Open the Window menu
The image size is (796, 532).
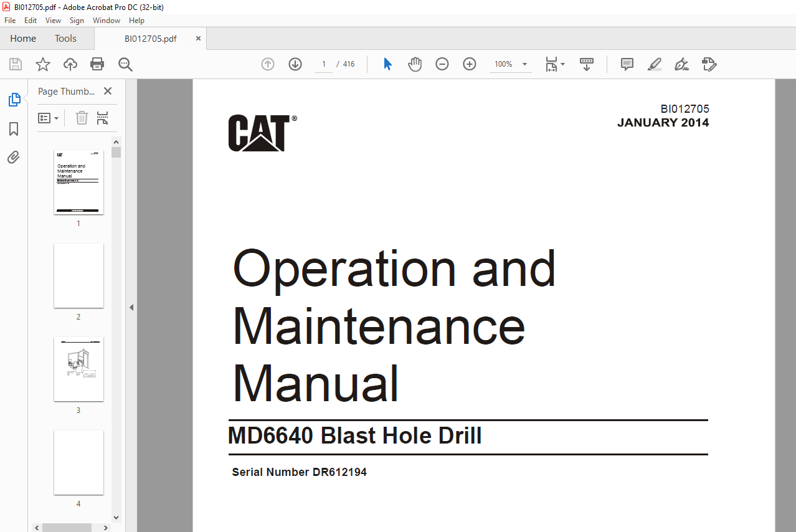(x=107, y=21)
